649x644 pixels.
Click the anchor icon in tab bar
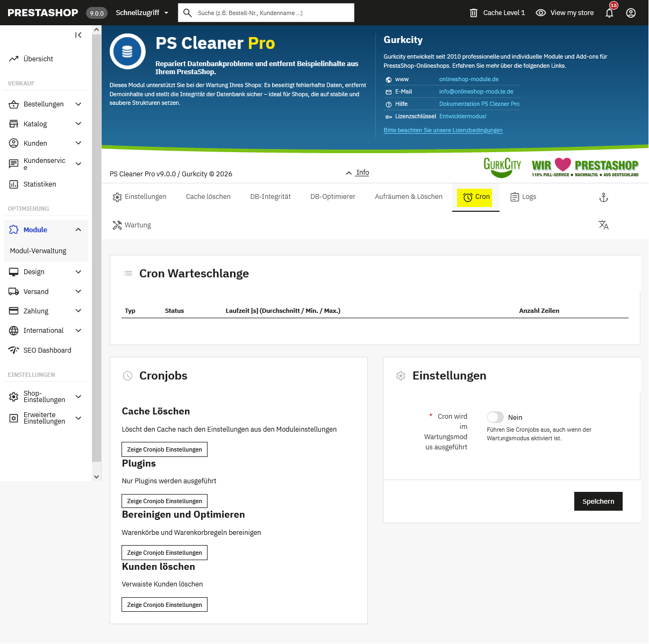coord(604,198)
